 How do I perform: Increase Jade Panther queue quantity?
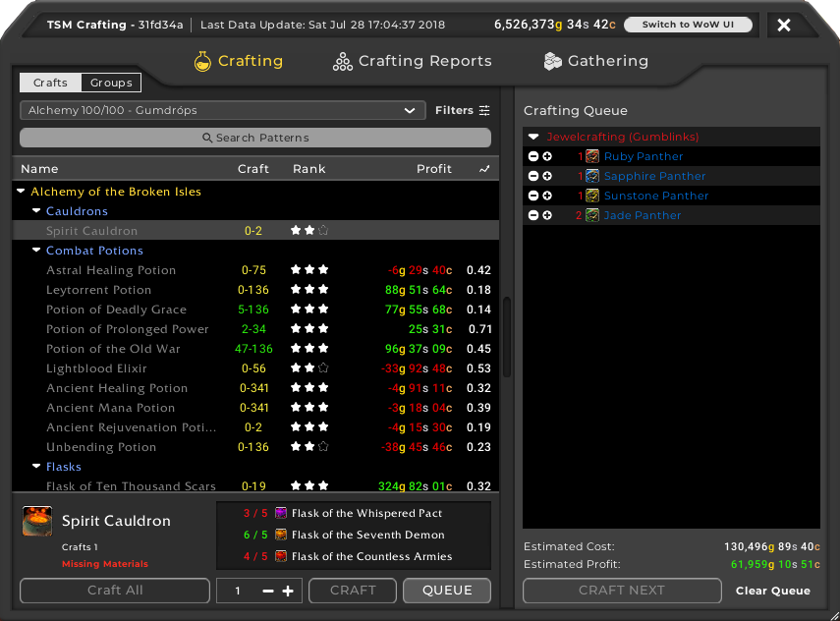(547, 215)
